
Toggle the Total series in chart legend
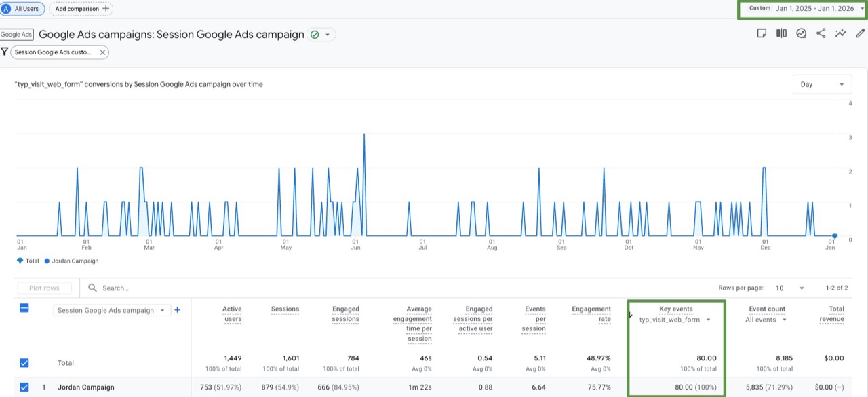click(x=28, y=261)
